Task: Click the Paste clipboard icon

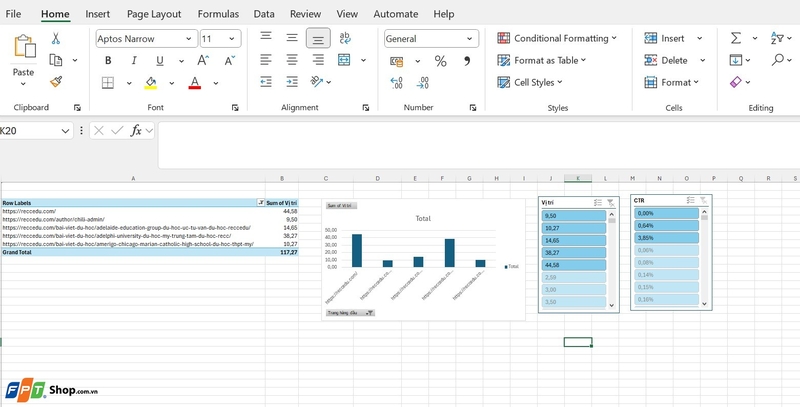Action: click(24, 46)
